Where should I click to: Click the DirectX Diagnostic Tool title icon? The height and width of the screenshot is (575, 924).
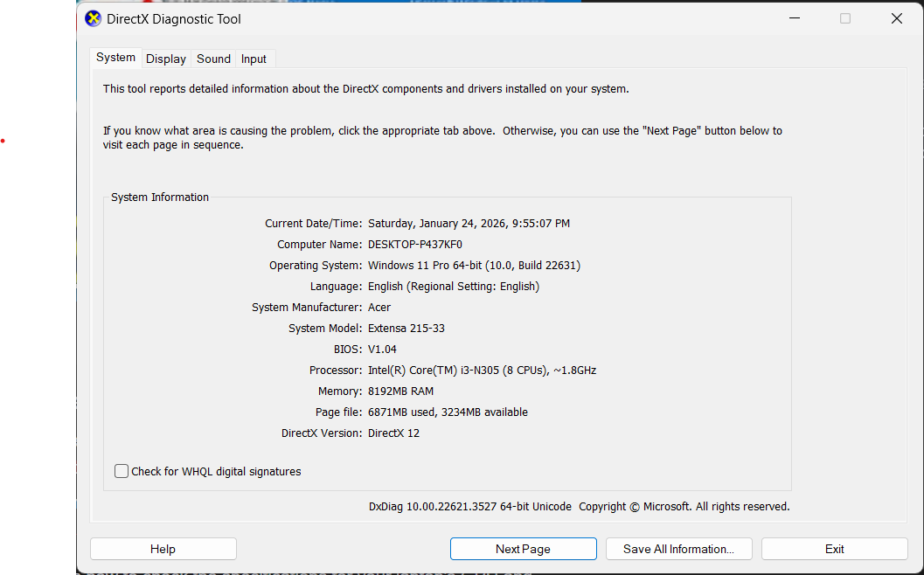click(94, 19)
